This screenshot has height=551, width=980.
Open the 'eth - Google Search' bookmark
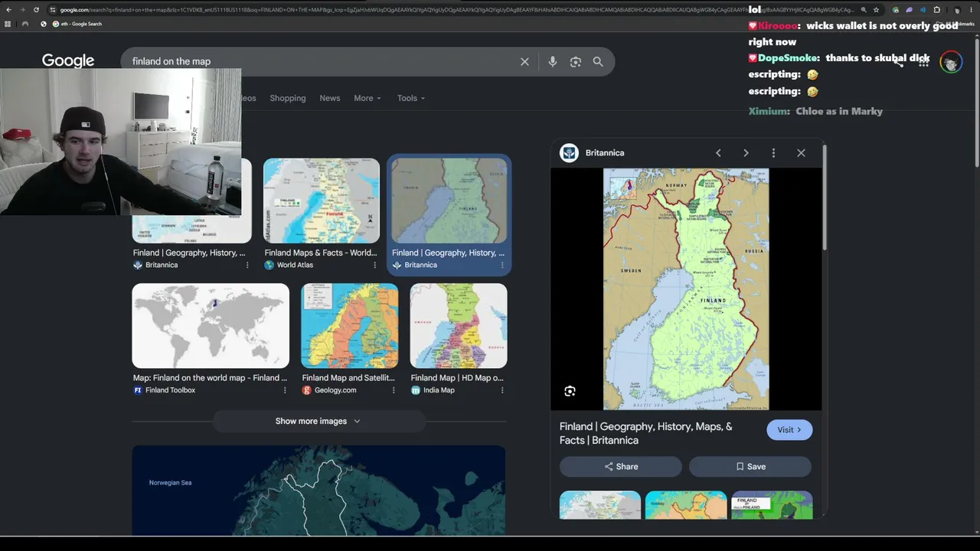(x=77, y=24)
